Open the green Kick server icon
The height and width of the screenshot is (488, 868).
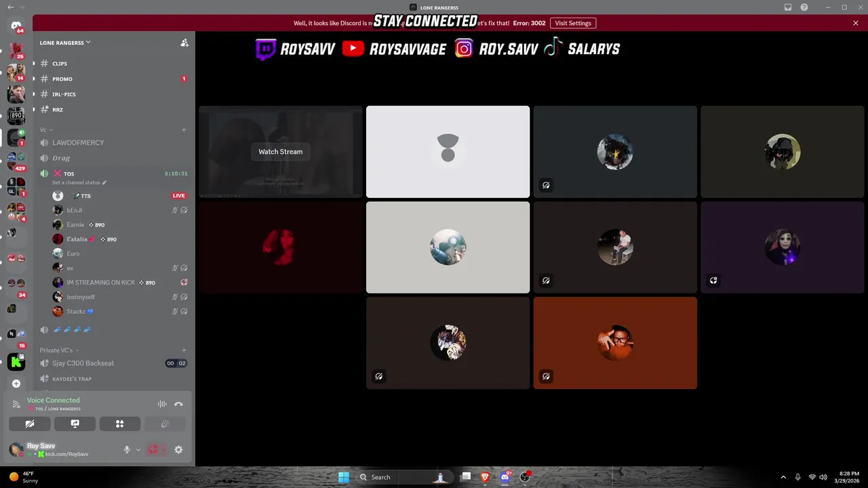click(16, 362)
